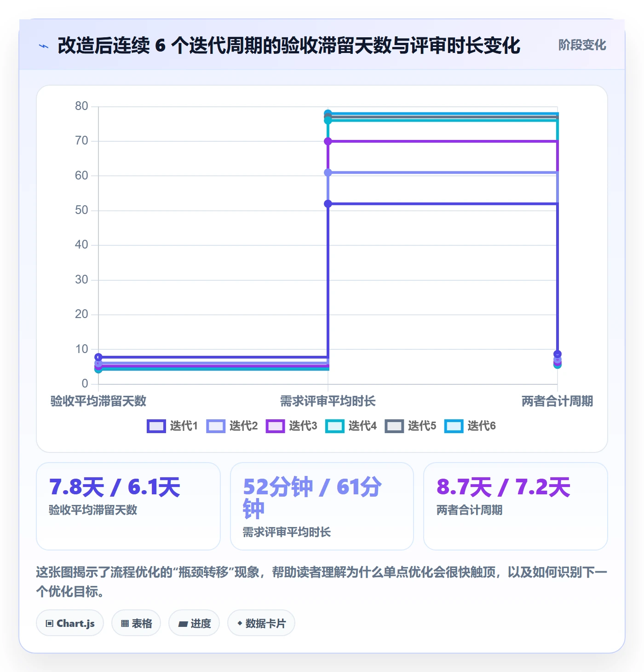644x672 pixels.
Task: Click the 7.8天 / 6.1天 stat value
Action: tap(115, 487)
